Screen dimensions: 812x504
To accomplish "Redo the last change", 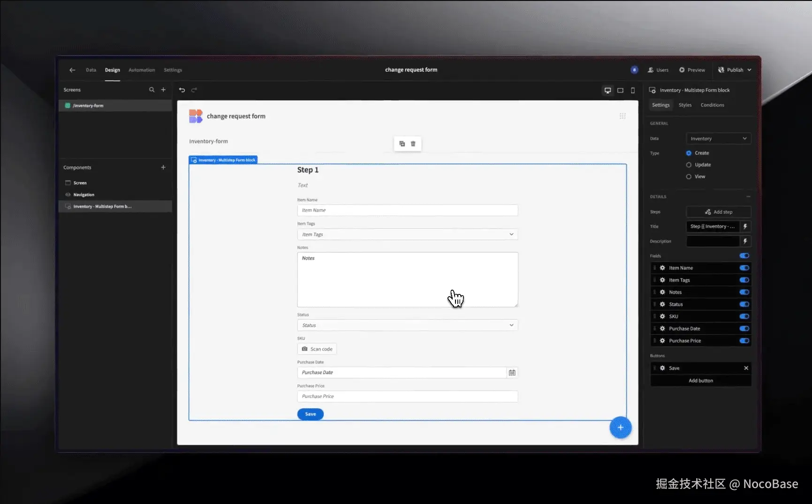I will (x=194, y=90).
